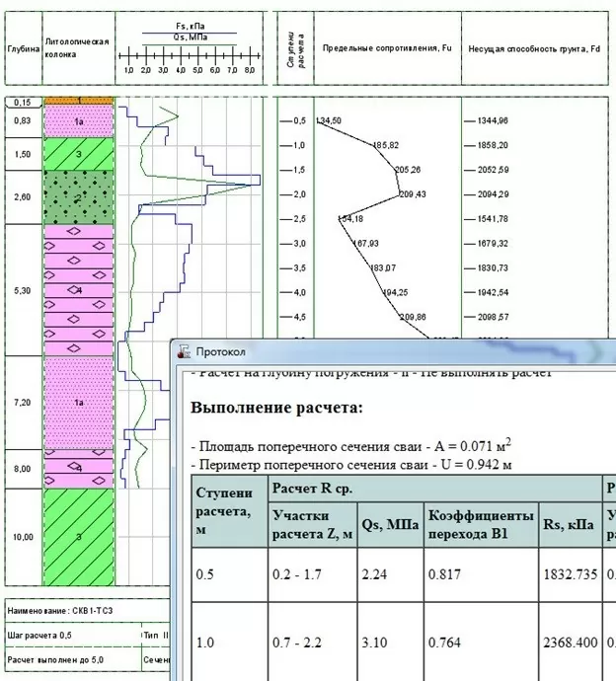The width and height of the screenshot is (616, 681).
Task: Click the Fd value 1344,96
Action: coord(493,120)
